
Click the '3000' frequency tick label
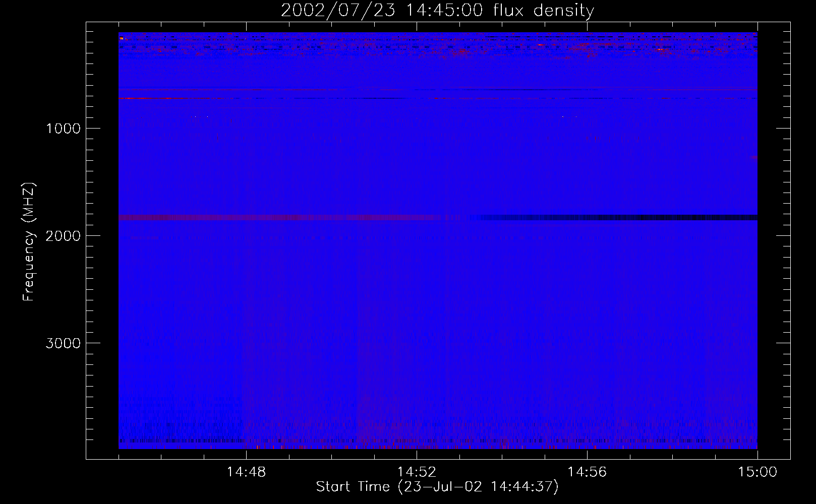click(63, 343)
